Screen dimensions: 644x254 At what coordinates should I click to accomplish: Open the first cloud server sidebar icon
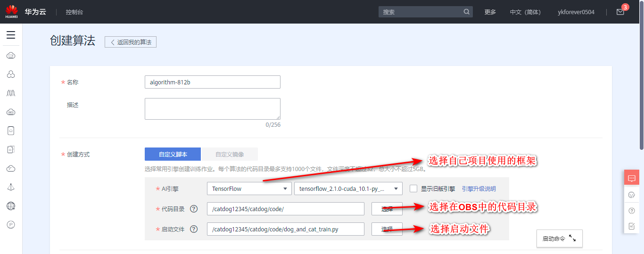point(11,56)
